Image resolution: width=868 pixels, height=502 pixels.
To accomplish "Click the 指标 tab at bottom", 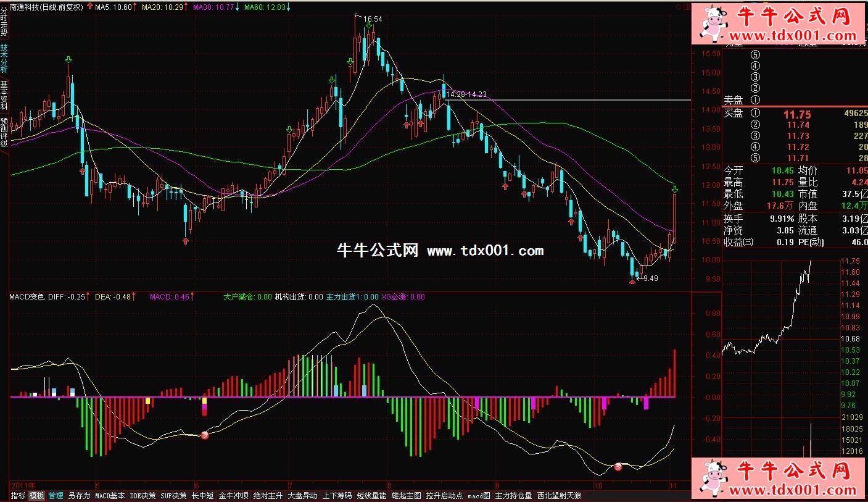I will pyautogui.click(x=19, y=495).
